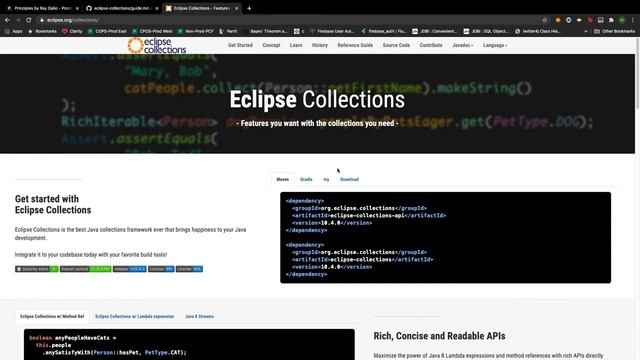Open Chrome three-dot menu
This screenshot has height=360, width=640.
point(633,20)
